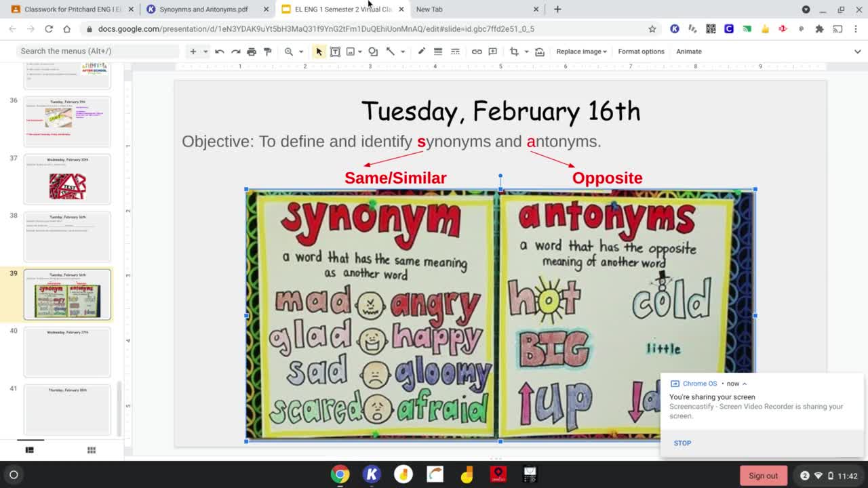Click the Cast media icon in toolbar

[837, 29]
